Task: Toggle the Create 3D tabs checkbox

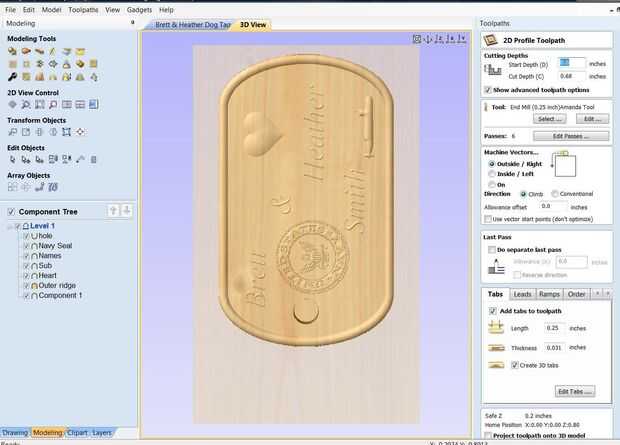Action: (514, 365)
